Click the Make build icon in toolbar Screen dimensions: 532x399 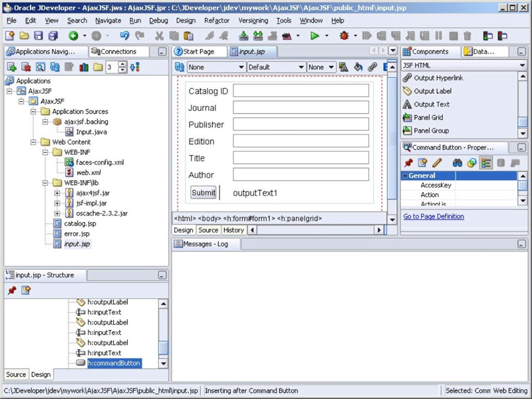[x=243, y=35]
